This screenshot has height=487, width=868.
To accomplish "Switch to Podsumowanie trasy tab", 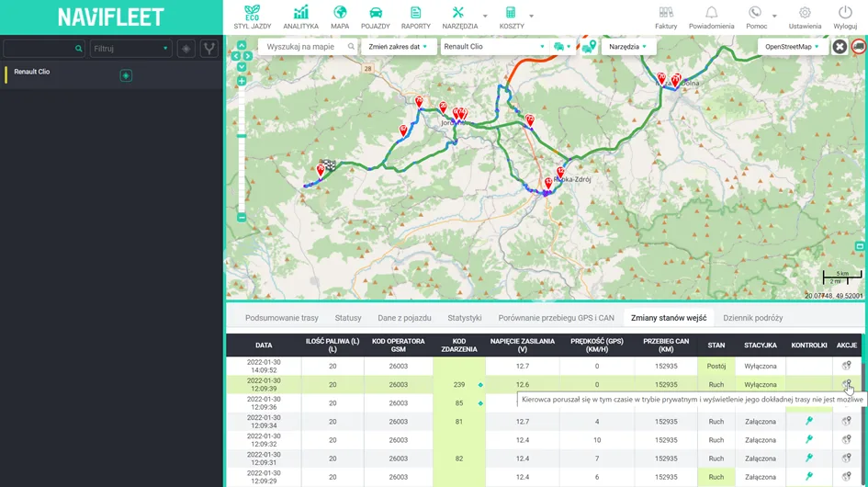I will [282, 318].
